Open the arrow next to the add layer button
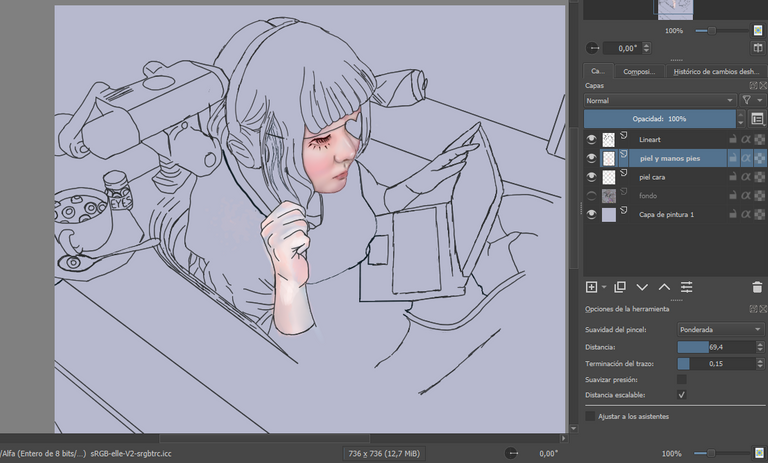Viewport: 768px width, 463px height. point(604,287)
